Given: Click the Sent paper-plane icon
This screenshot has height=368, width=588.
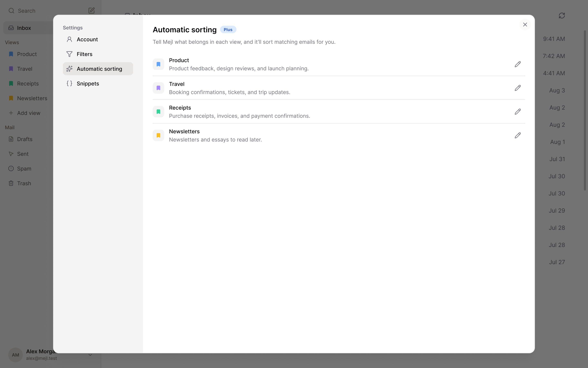Looking at the screenshot, I should pos(11,154).
